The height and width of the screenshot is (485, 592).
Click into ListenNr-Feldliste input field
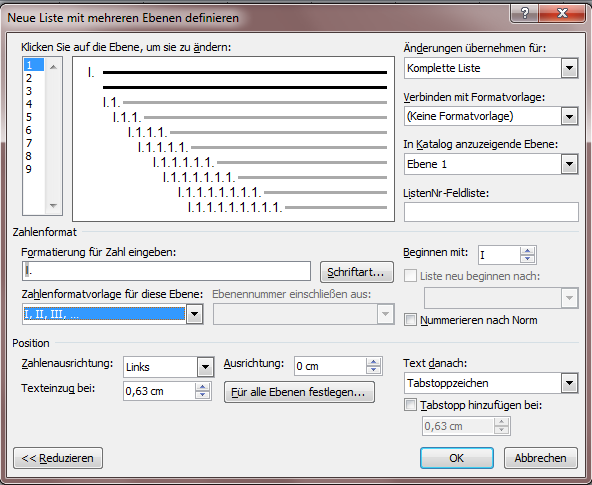(x=491, y=212)
